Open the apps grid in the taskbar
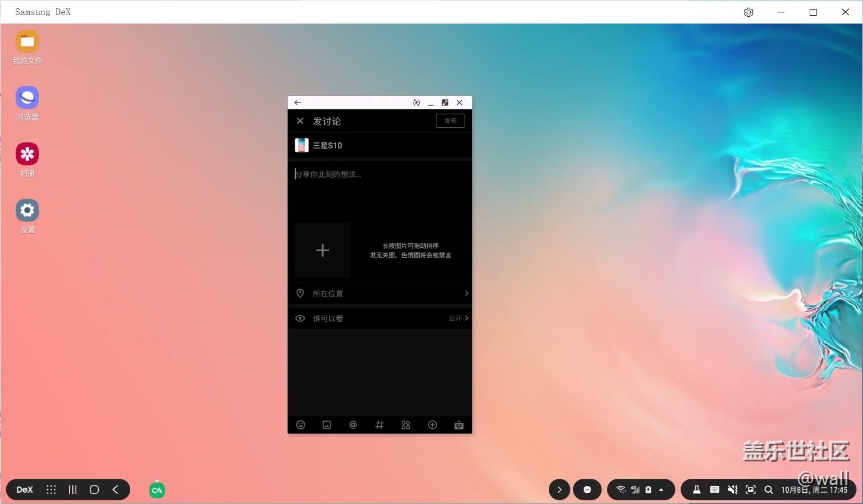The height and width of the screenshot is (504, 863). 51,489
